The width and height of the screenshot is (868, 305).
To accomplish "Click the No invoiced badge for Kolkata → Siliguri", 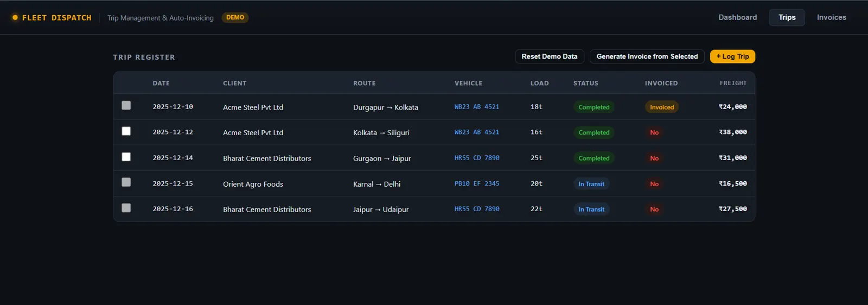I will point(654,132).
